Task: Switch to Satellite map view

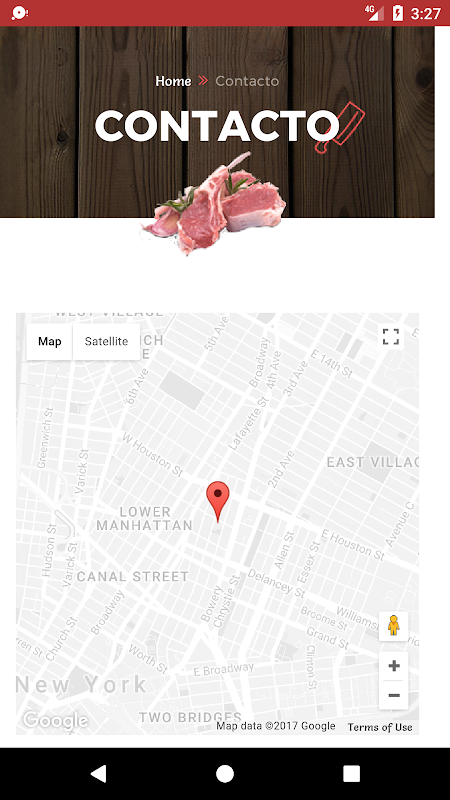Action: click(x=106, y=341)
